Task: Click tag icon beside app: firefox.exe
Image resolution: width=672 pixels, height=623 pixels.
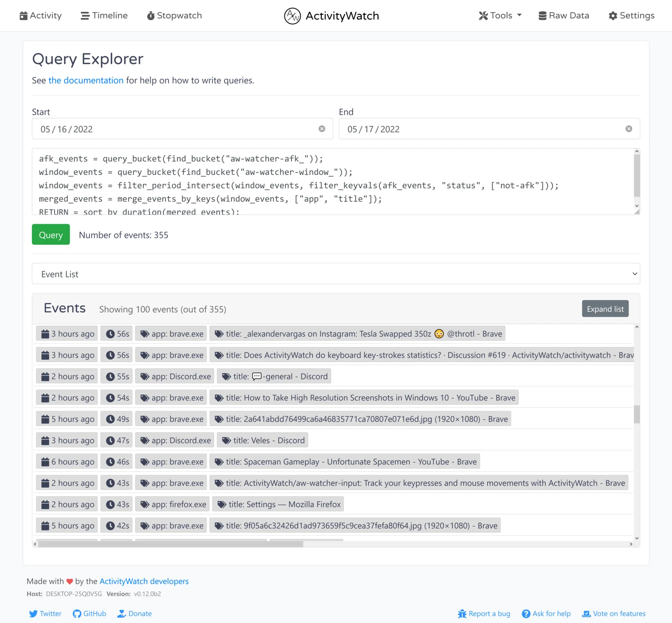Action: coord(145,505)
